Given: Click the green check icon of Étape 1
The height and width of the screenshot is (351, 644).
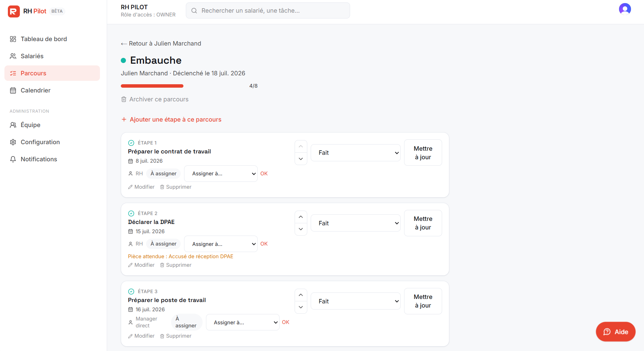Looking at the screenshot, I should (x=131, y=143).
